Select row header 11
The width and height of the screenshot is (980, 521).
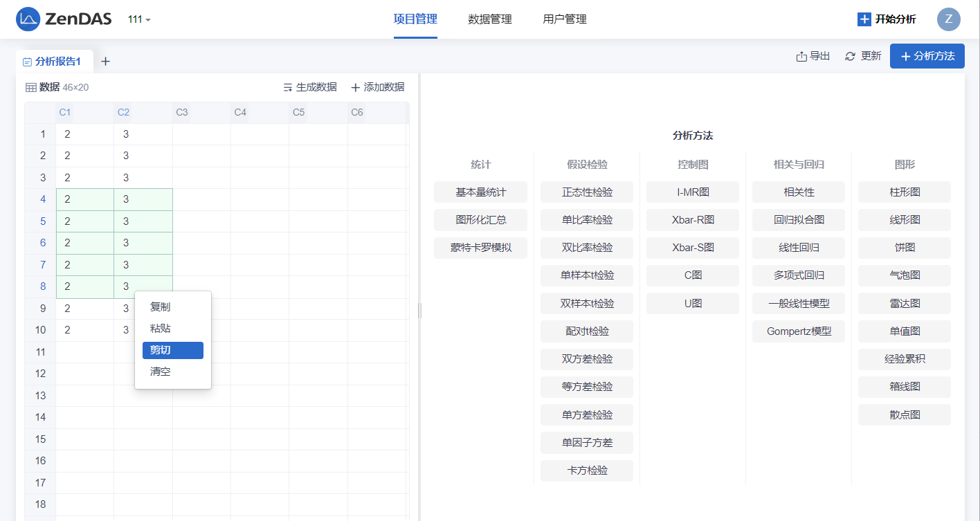coord(40,352)
